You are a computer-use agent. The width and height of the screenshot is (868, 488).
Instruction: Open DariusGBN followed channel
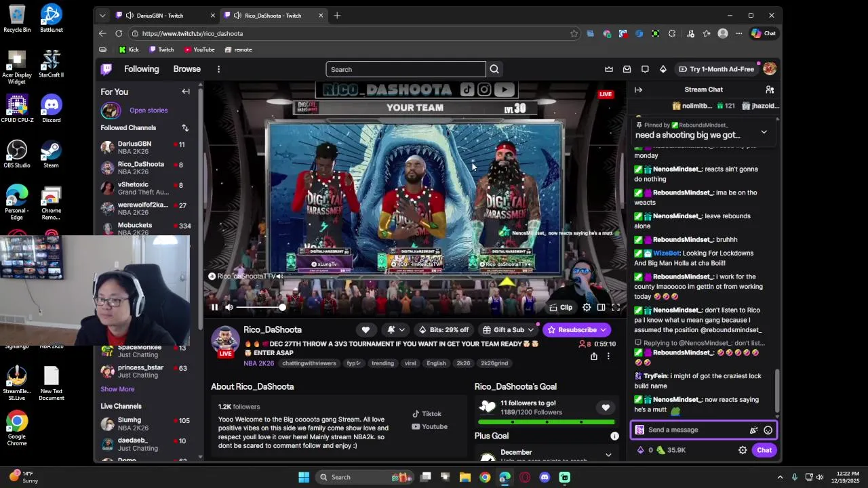click(143, 148)
